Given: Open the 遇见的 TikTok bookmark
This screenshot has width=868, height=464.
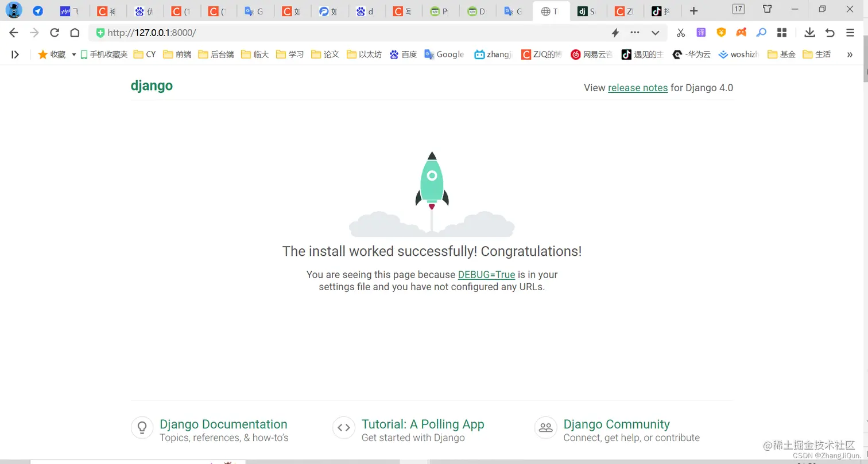Looking at the screenshot, I should pyautogui.click(x=642, y=54).
